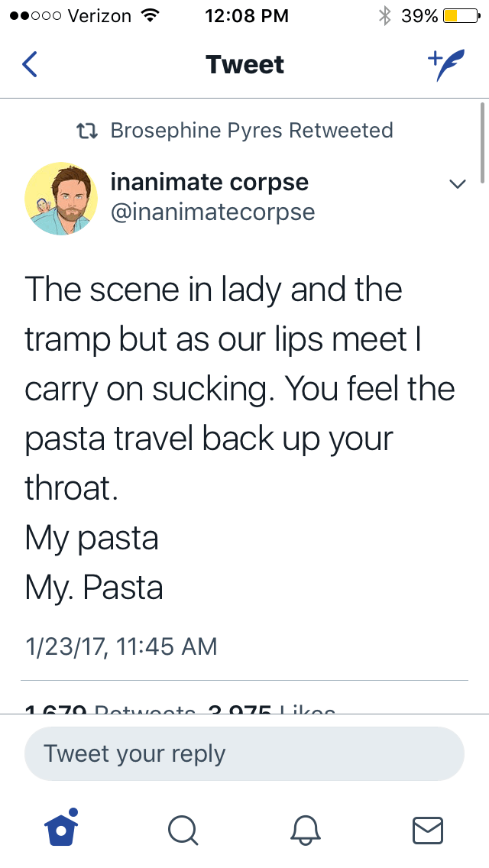Focus the 'Tweet your reply' field
Viewport: 489px width, 868px height.
pos(244,753)
